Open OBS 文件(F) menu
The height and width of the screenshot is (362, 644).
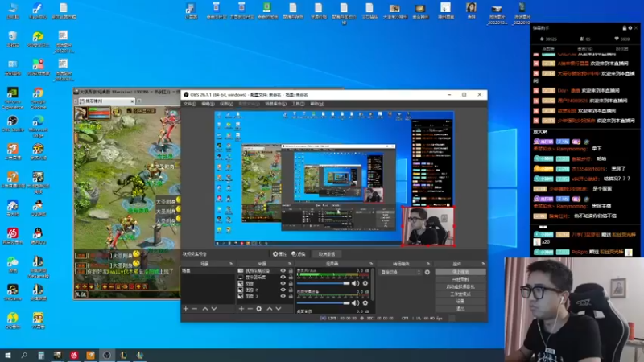point(189,104)
